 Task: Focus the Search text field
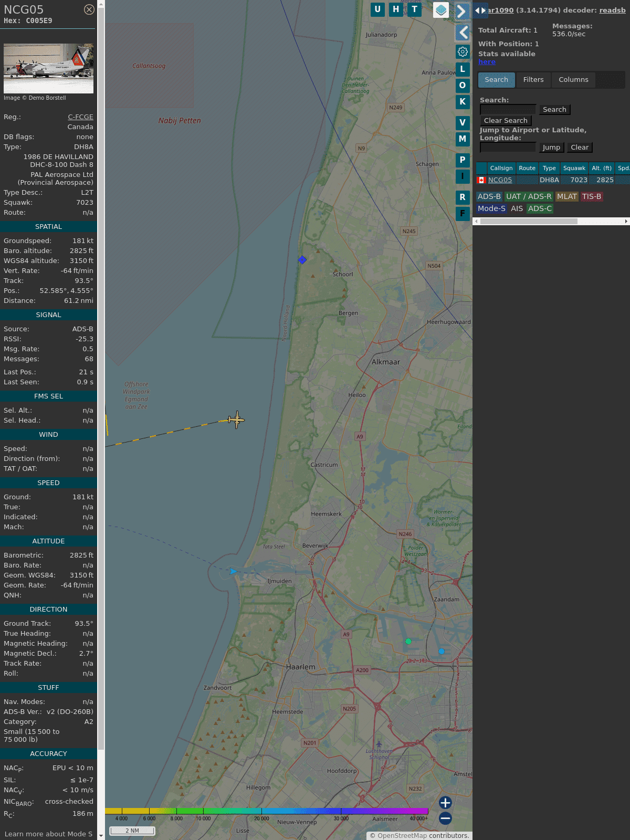point(508,109)
